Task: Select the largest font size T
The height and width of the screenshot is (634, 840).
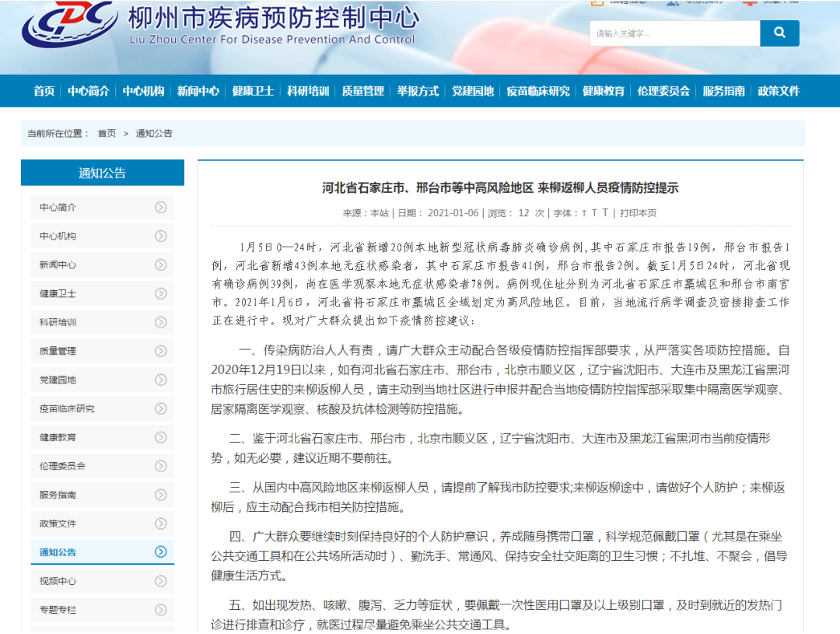Action: pyautogui.click(x=605, y=213)
